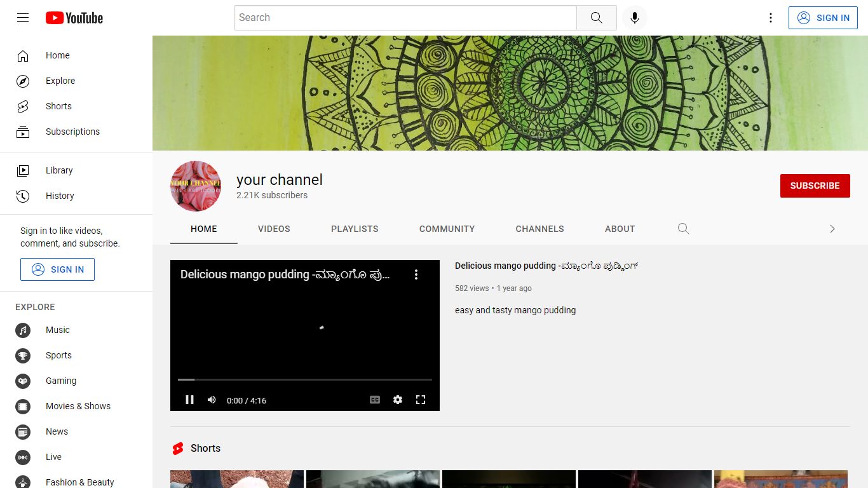Go to Subscriptions in sidebar
This screenshot has width=868, height=488.
point(76,132)
